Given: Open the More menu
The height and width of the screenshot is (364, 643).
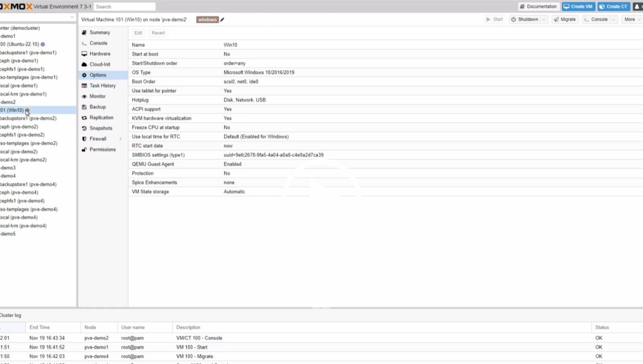Looking at the screenshot, I should 631,19.
